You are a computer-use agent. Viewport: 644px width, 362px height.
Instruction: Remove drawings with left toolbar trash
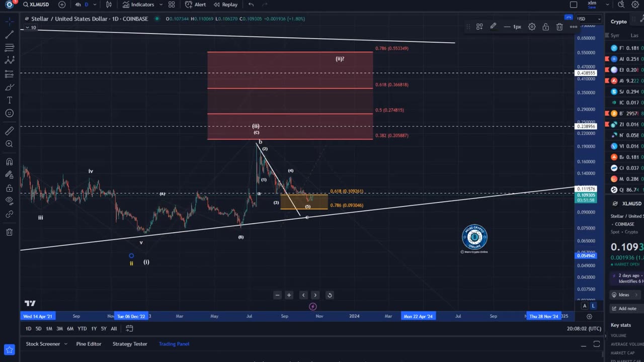click(9, 232)
